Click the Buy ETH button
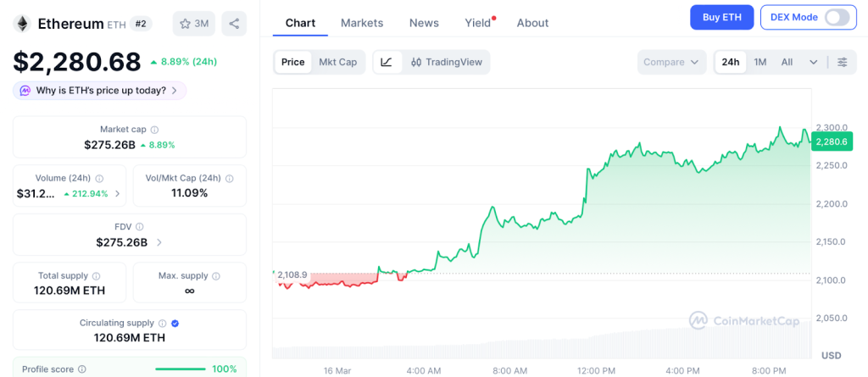 (721, 17)
